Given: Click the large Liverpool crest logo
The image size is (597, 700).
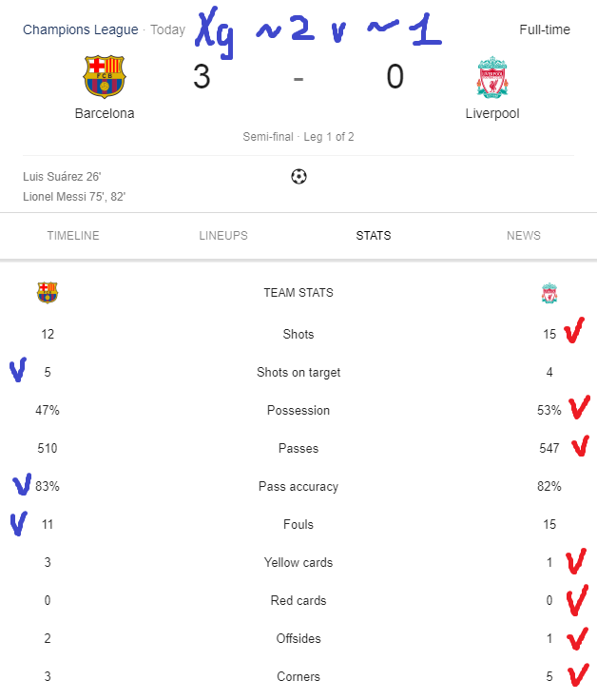Looking at the screenshot, I should pos(492,77).
